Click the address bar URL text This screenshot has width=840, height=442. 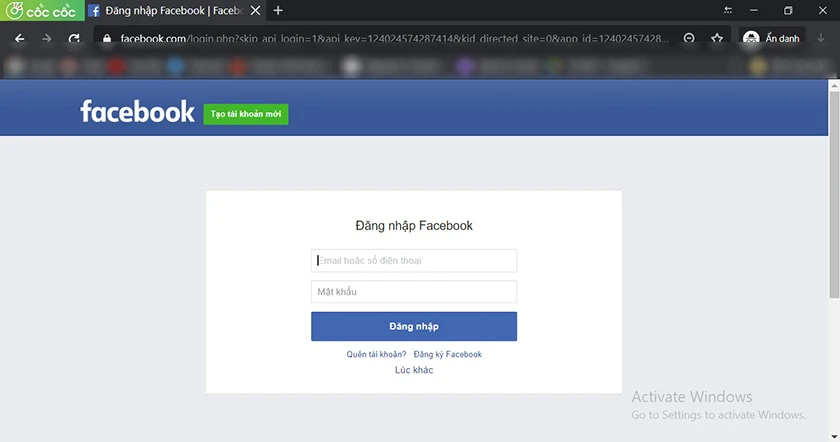click(x=394, y=39)
